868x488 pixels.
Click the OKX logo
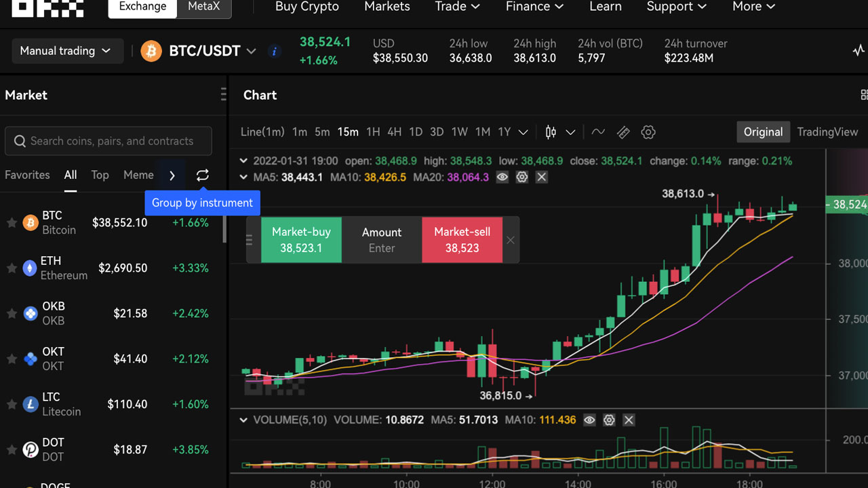pos(47,7)
